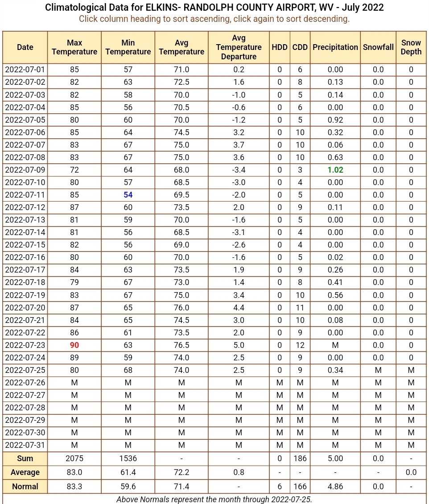This screenshot has height=504, width=429.
Task: Click the green precipitation value 1.02
Action: pos(335,170)
